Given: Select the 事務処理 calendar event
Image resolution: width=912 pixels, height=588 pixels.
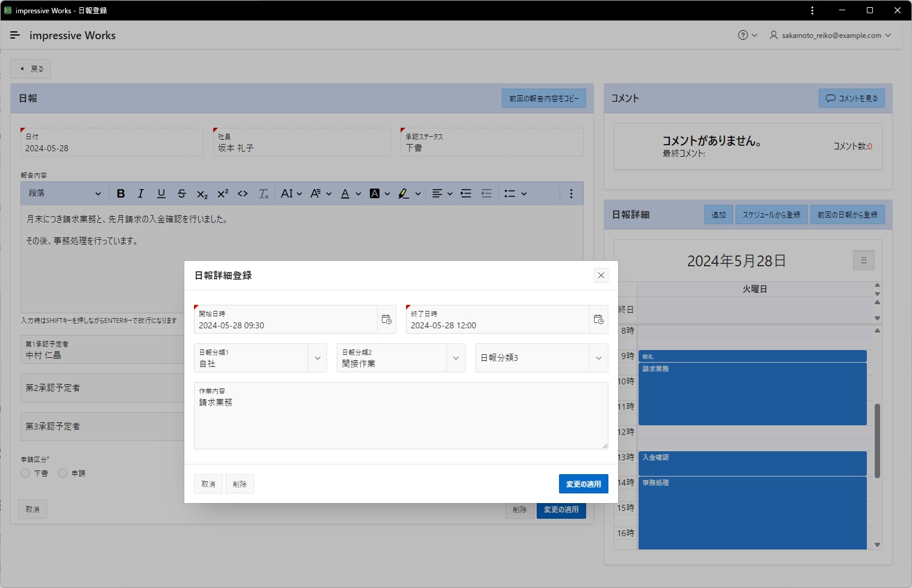Looking at the screenshot, I should click(x=752, y=513).
